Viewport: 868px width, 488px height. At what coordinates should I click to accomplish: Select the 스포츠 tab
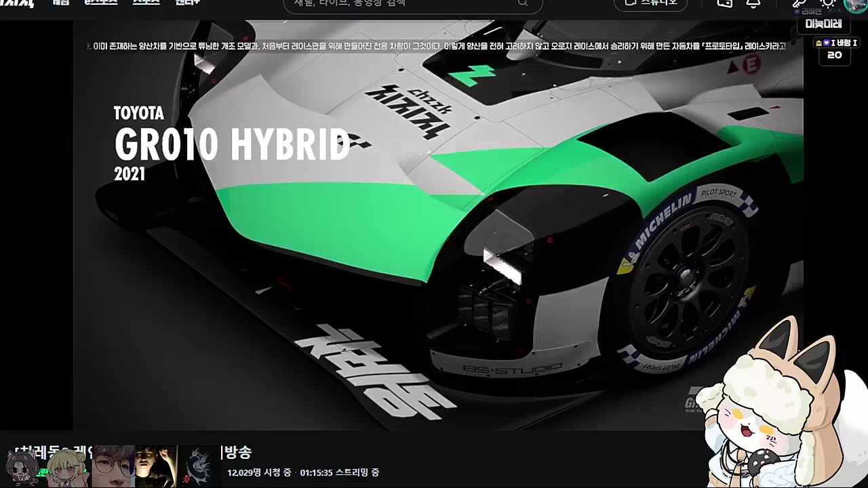146,3
